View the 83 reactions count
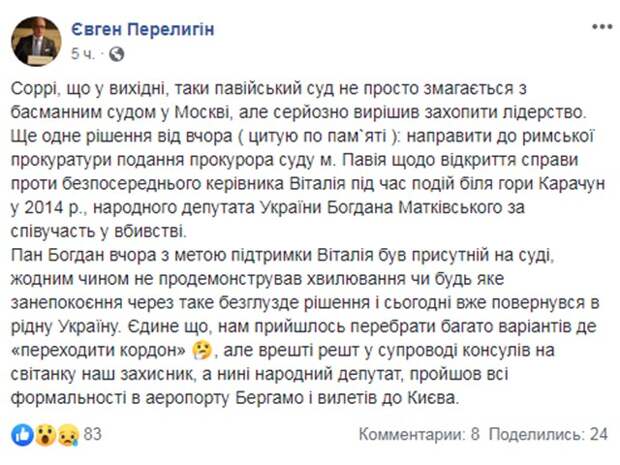Screen dimensions: 620x465 coord(93,434)
